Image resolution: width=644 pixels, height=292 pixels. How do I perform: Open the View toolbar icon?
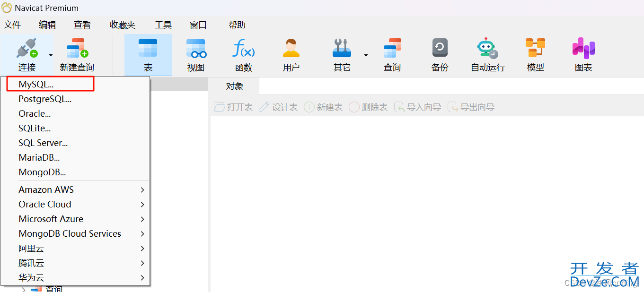point(196,49)
